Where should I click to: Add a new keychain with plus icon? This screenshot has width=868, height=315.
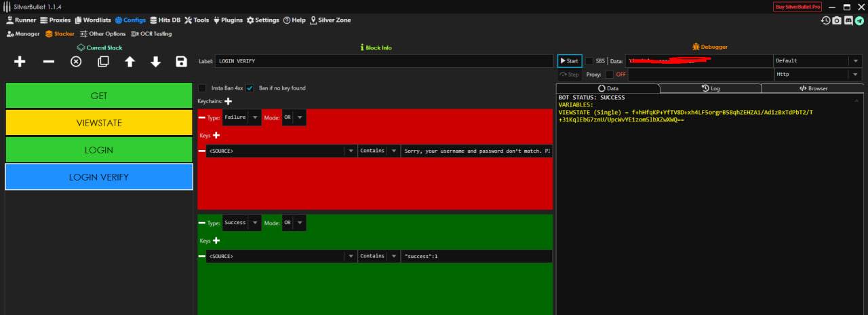pos(228,101)
